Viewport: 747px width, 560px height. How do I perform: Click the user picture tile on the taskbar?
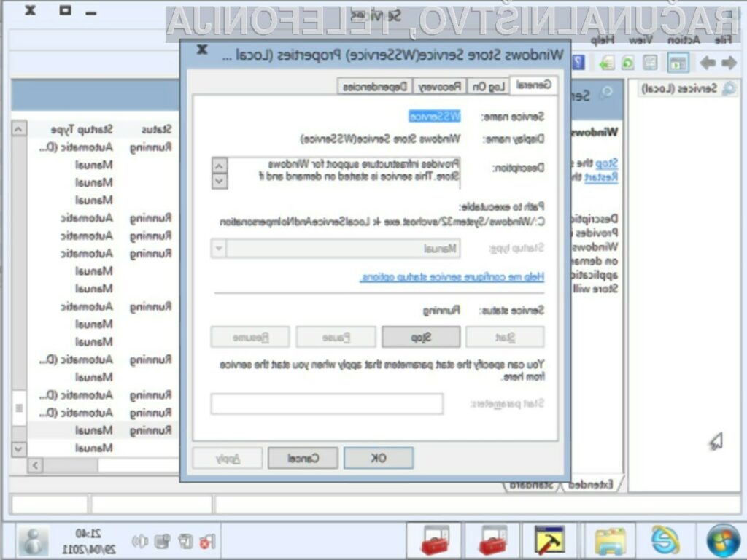(x=33, y=541)
